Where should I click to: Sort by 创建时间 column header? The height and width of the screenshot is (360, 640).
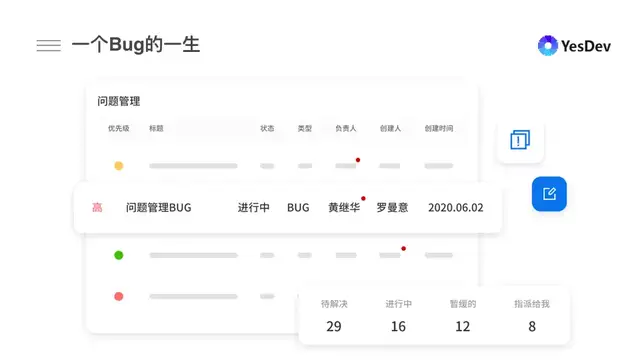click(x=439, y=128)
